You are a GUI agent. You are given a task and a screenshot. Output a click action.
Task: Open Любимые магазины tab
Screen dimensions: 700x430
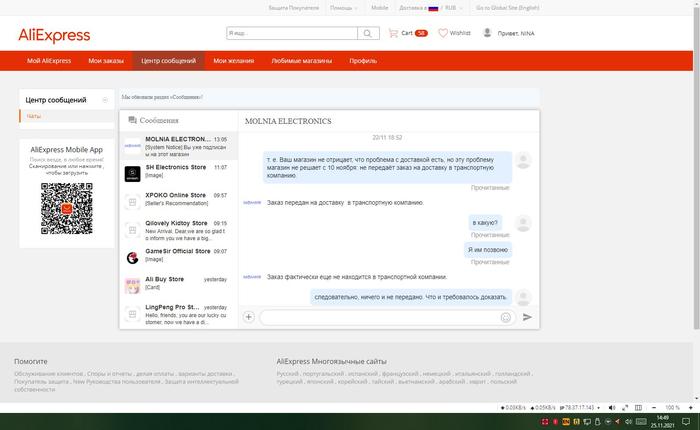302,61
